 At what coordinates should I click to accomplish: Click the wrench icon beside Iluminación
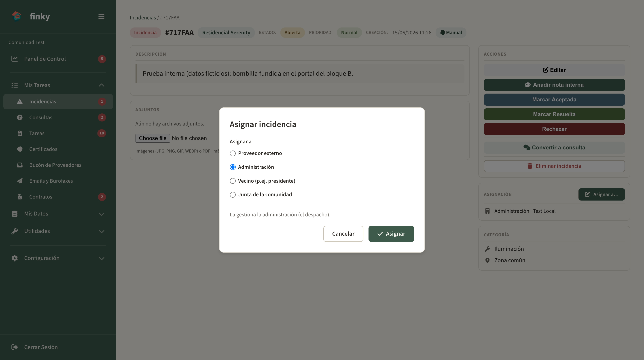click(x=487, y=249)
